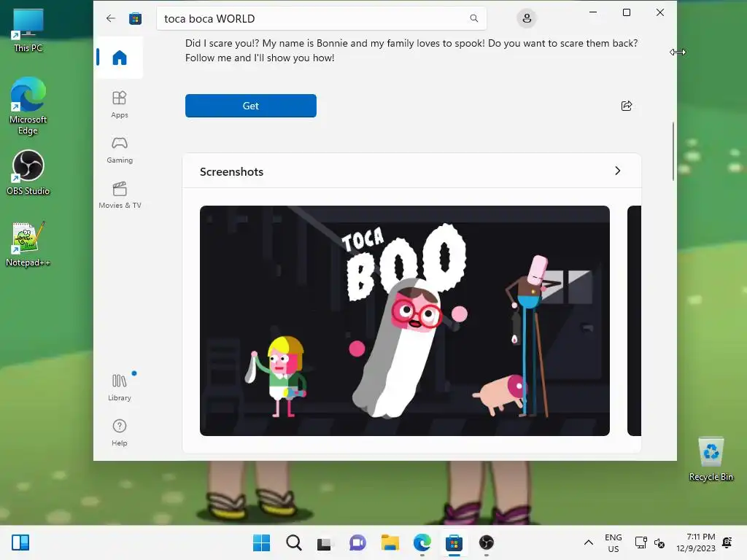Click the Store vertical scrollbar
Screen dimensions: 747x560
click(673, 151)
